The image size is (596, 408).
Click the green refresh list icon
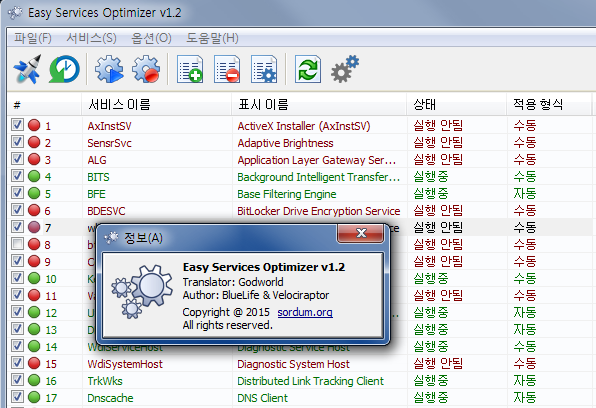[308, 69]
